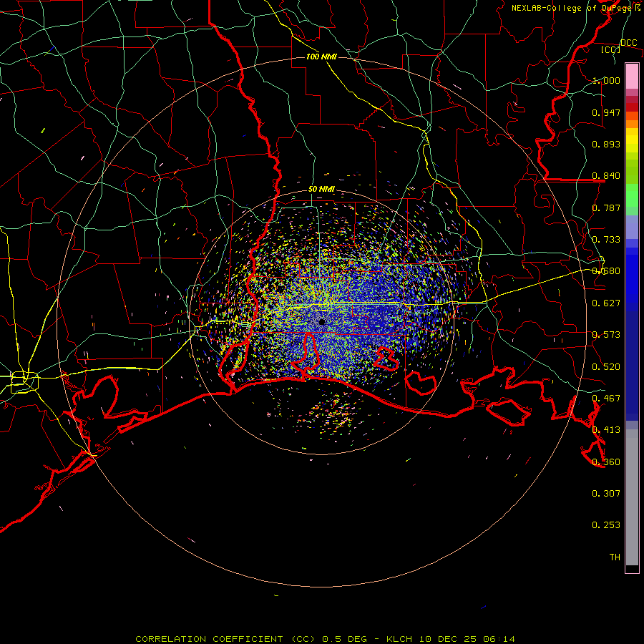Screen dimensions: 644x644
Task: Click the 1.000 color scale value
Action: 606,80
